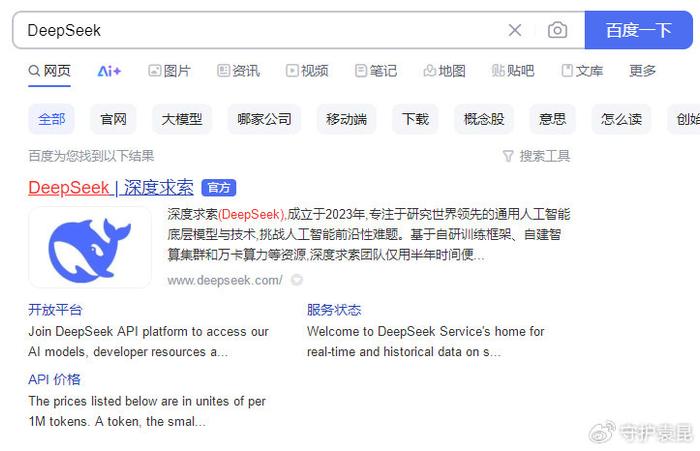Open the 开放平台 sublink
This screenshot has height=451, width=700.
pos(55,310)
